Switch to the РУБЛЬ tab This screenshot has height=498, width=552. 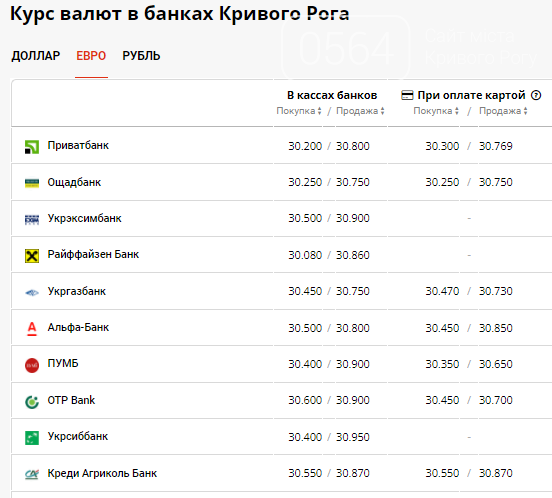[x=141, y=56]
